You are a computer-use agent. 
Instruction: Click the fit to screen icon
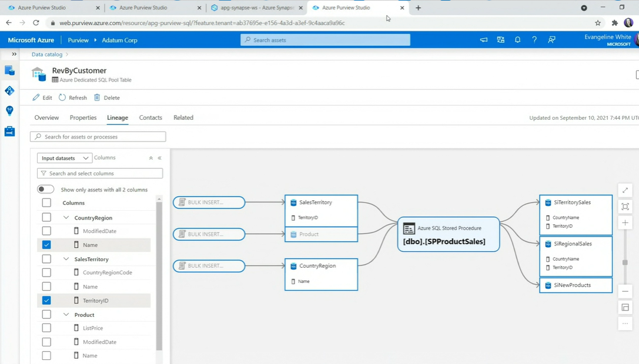point(625,207)
